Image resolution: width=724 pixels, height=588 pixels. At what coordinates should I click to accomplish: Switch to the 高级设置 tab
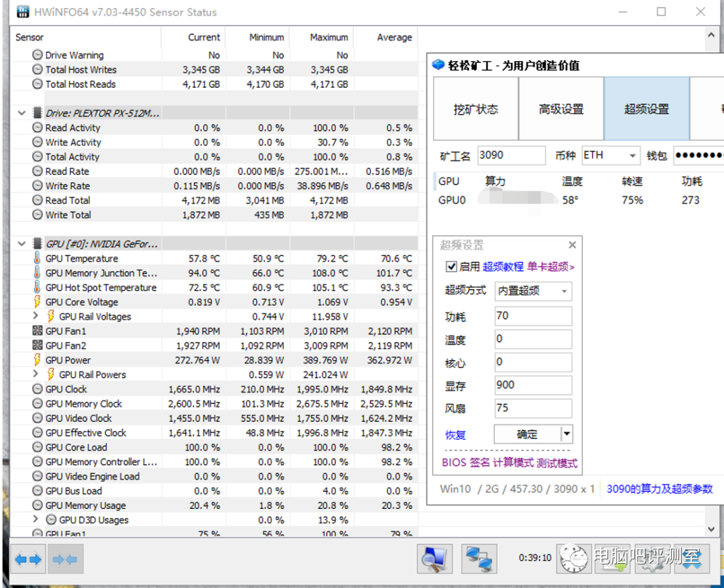point(561,109)
